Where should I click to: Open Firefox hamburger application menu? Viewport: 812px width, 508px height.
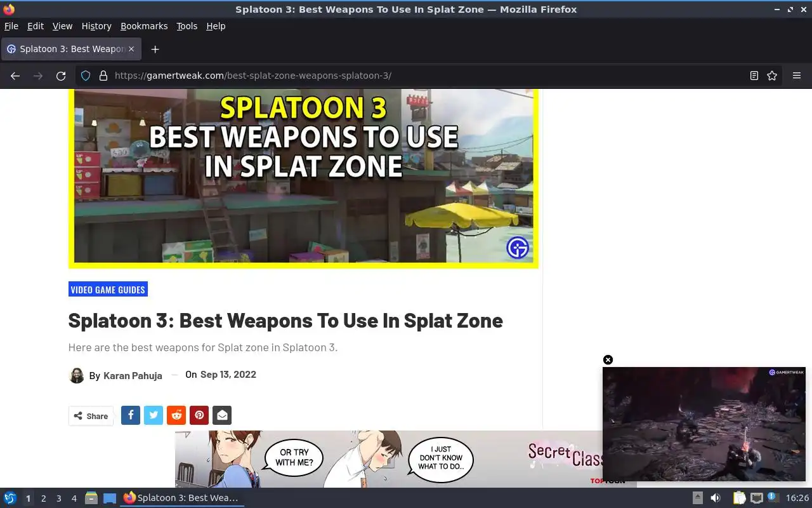(797, 76)
